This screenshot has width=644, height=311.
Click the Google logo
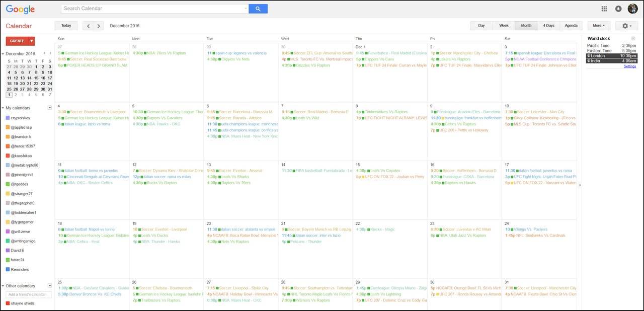20,9
